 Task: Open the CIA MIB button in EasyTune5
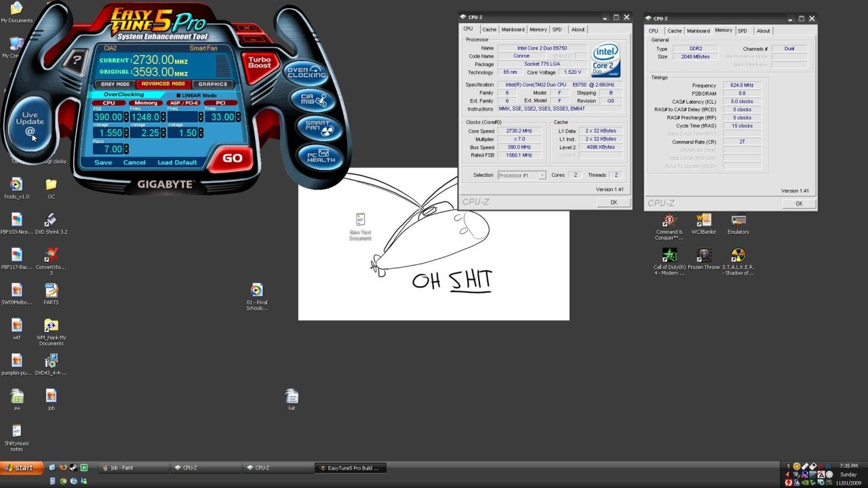click(313, 100)
